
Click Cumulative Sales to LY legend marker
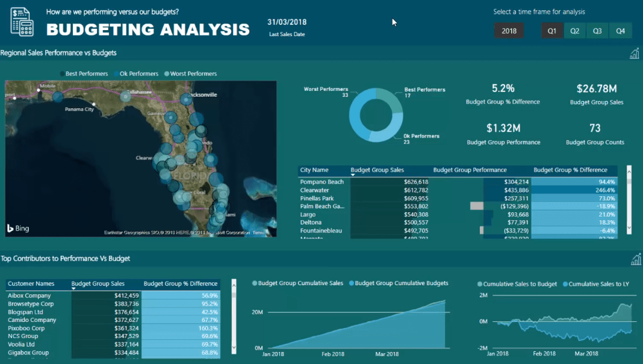tap(565, 284)
